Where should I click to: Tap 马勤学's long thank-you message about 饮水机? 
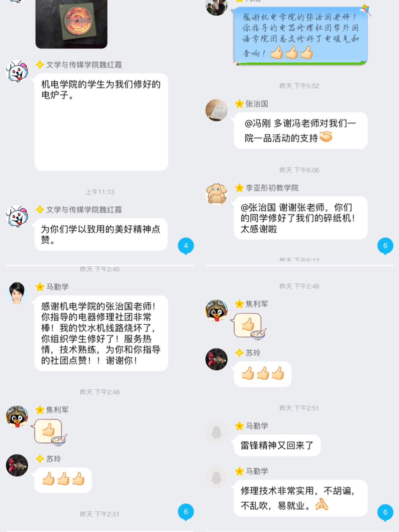pyautogui.click(x=101, y=333)
